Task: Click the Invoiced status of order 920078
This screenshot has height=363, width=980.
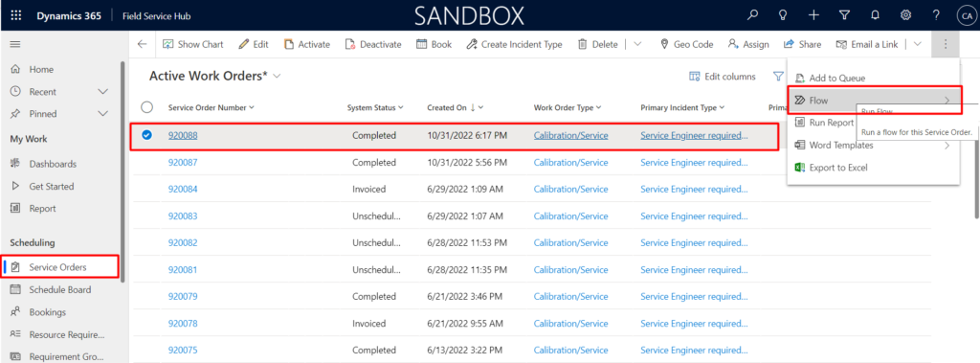Action: click(x=368, y=324)
